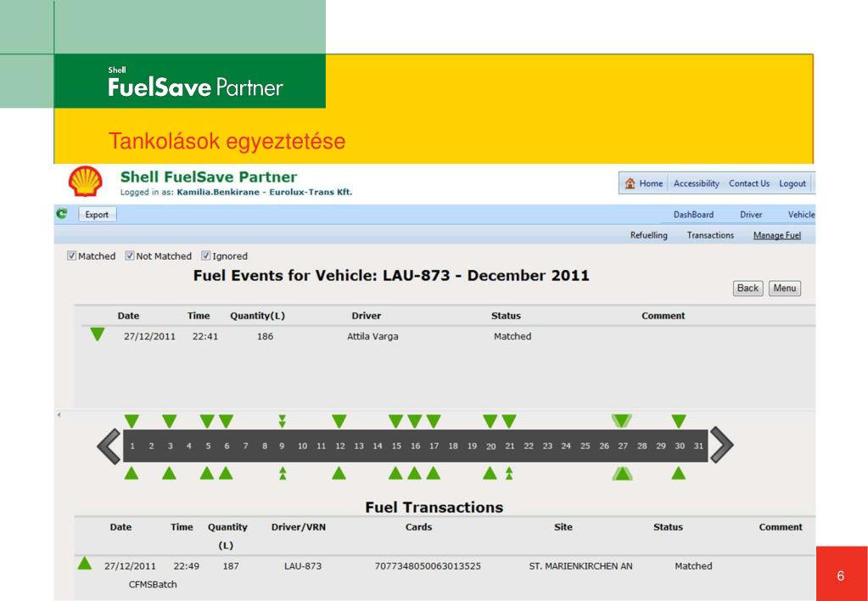Screen dimensions: 868x601
Task: Select transaction marker below day 15
Action: pyautogui.click(x=395, y=473)
